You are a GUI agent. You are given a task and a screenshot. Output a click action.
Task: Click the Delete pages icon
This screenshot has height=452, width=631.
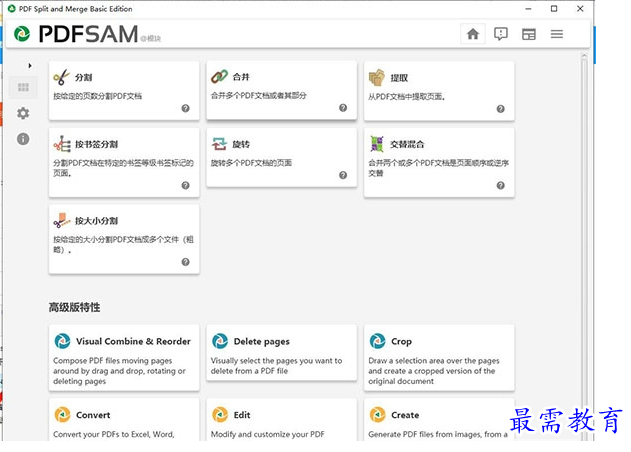coord(220,341)
